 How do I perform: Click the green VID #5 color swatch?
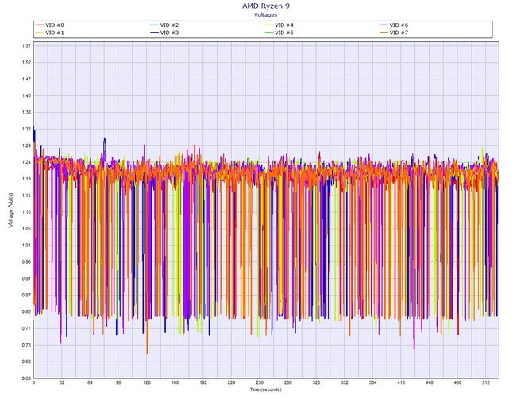tap(269, 33)
